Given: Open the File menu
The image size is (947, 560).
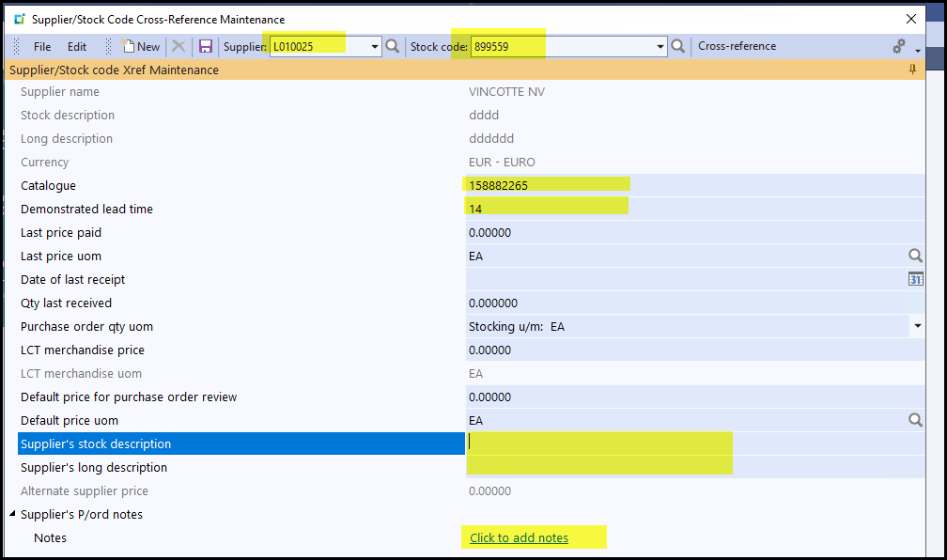Looking at the screenshot, I should [42, 46].
